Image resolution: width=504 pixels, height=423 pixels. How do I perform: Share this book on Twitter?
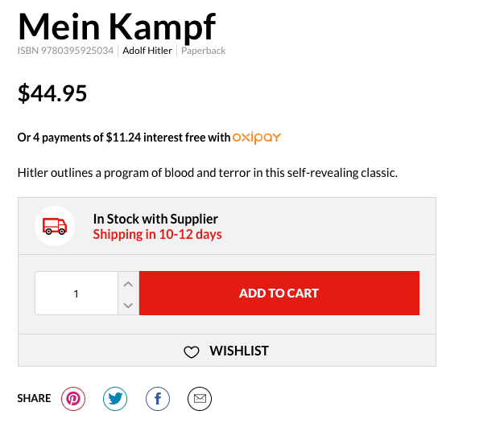(115, 398)
